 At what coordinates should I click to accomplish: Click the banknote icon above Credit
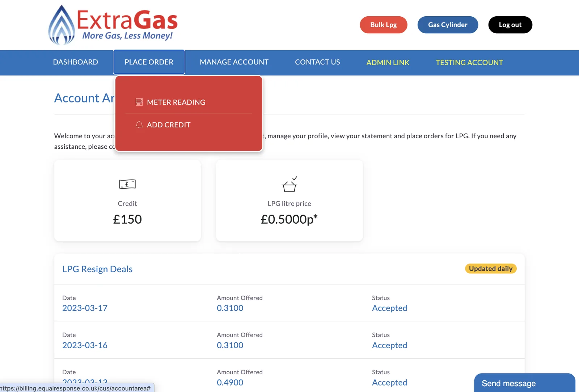pyautogui.click(x=127, y=184)
